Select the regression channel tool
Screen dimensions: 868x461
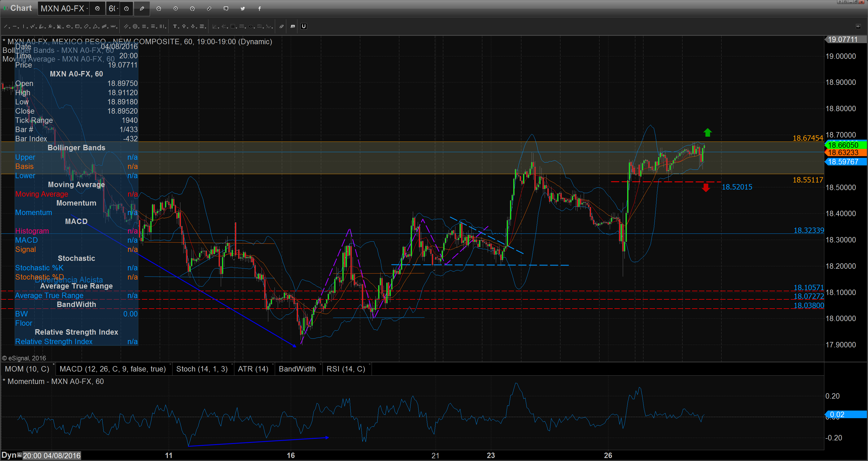click(x=104, y=26)
